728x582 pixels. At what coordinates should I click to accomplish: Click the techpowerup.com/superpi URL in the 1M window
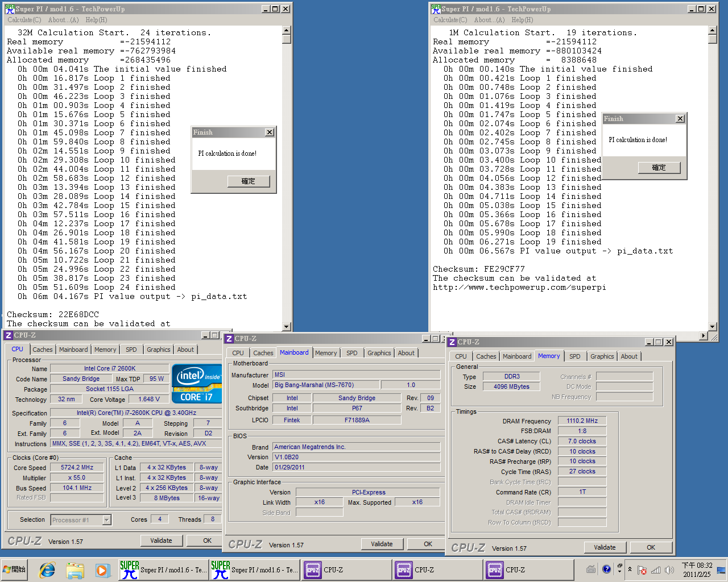[x=519, y=288]
